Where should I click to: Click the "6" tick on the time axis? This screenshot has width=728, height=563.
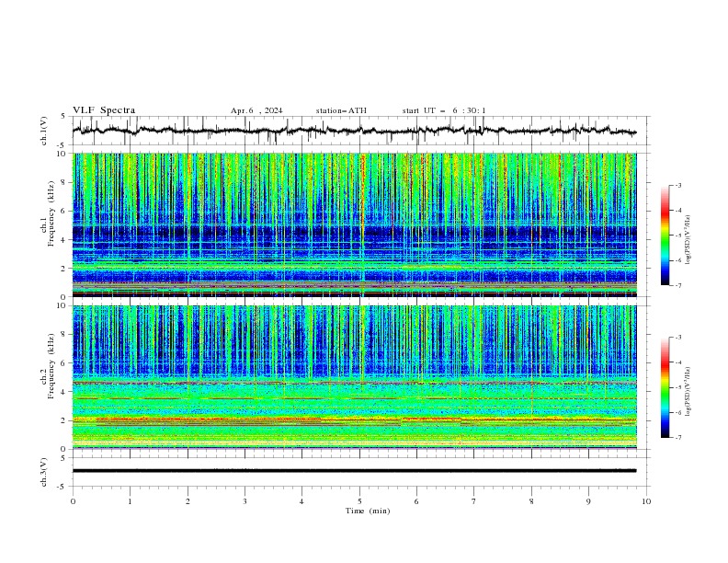[x=417, y=501]
